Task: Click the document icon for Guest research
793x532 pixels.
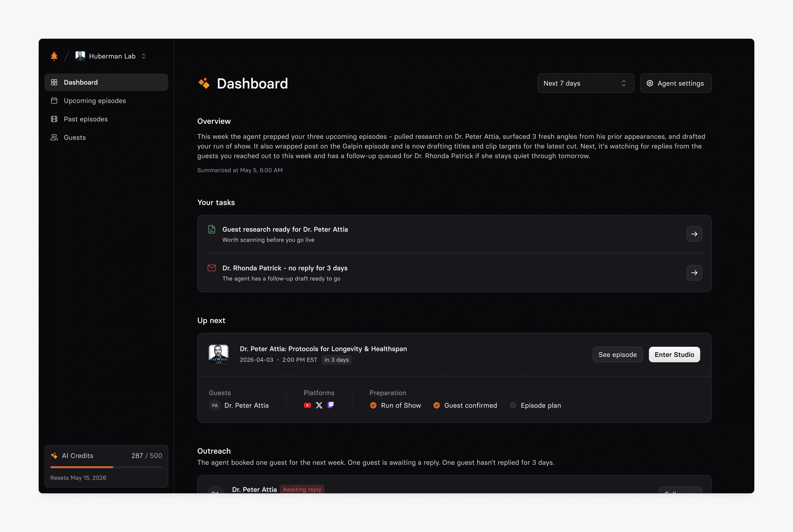Action: tap(212, 229)
